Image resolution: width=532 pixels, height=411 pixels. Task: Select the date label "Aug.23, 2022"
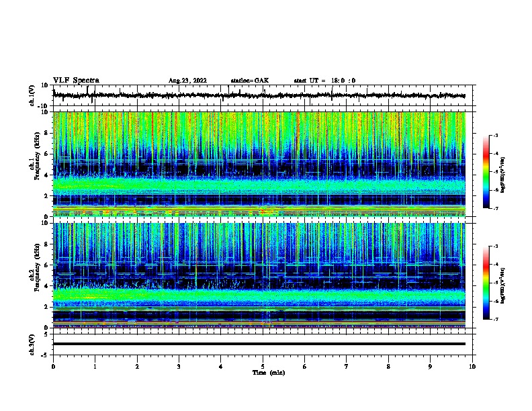187,81
